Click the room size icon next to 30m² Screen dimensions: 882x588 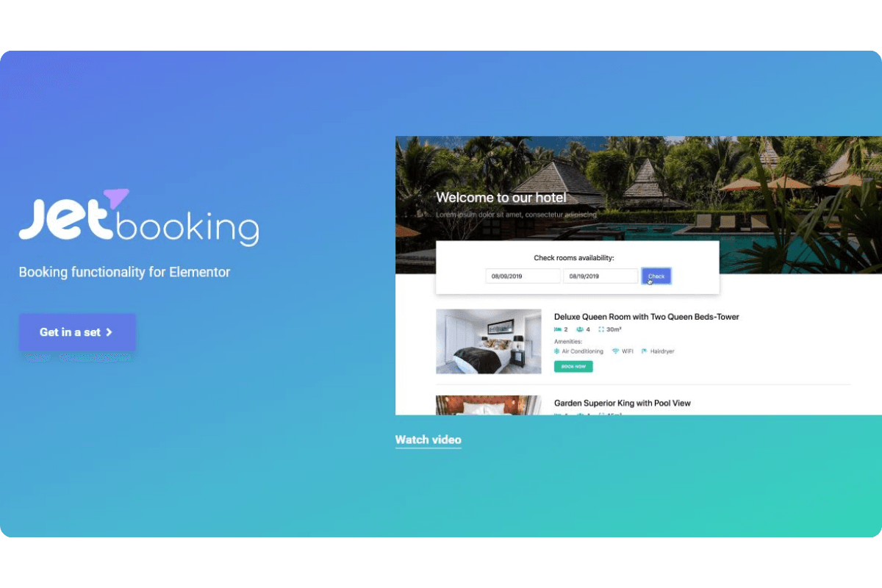point(601,330)
